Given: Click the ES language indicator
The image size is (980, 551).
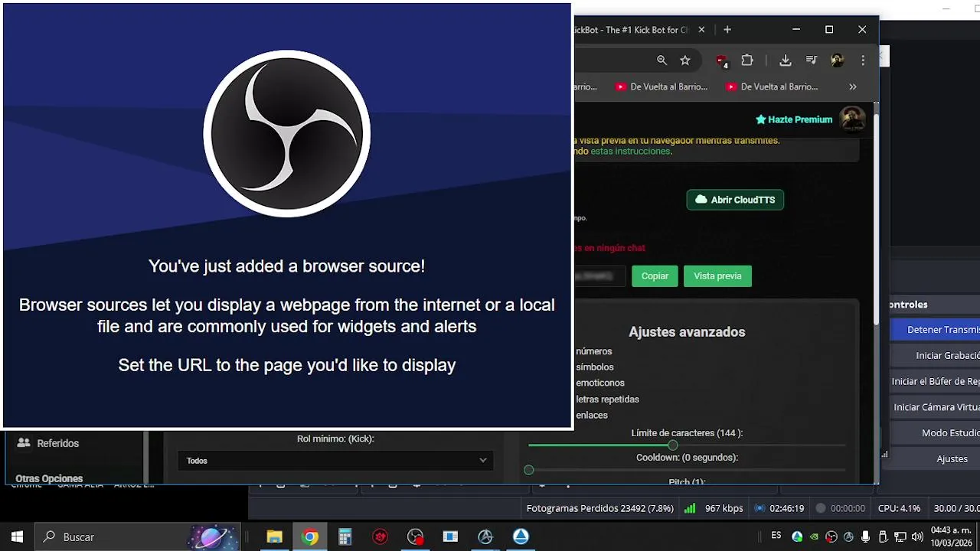Looking at the screenshot, I should click(x=776, y=536).
